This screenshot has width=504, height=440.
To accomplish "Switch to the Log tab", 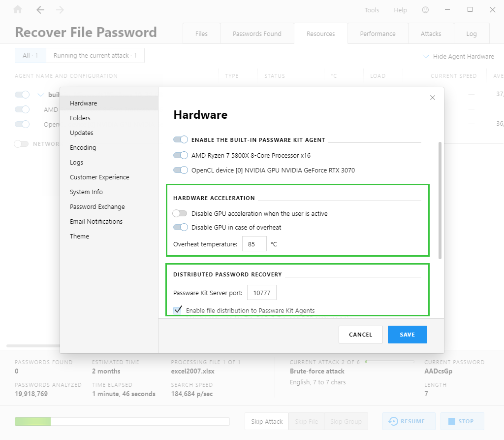I will (x=471, y=34).
